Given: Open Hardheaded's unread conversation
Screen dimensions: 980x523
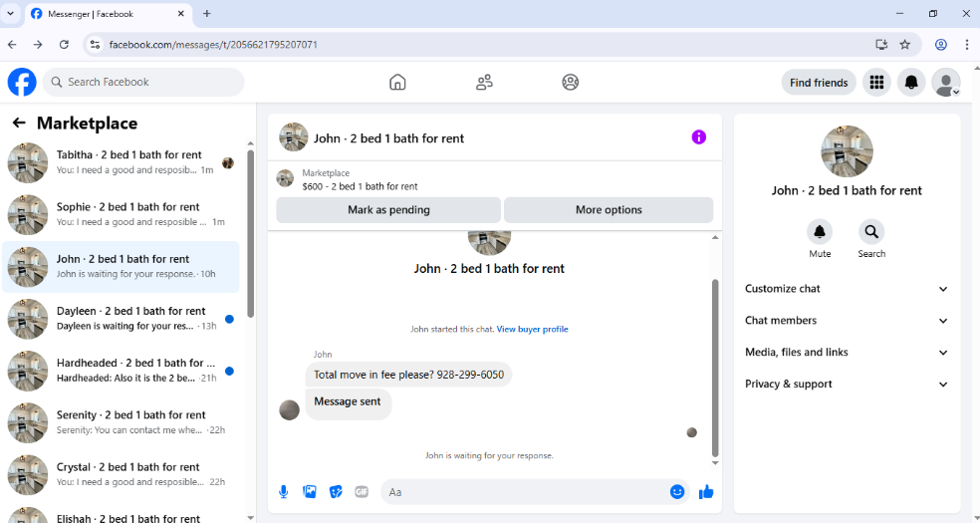Looking at the screenshot, I should point(122,371).
